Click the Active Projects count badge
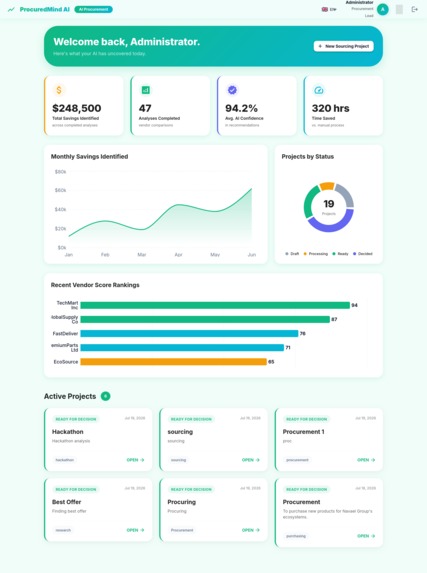Viewport: 427px width, 573px height. 105,396
